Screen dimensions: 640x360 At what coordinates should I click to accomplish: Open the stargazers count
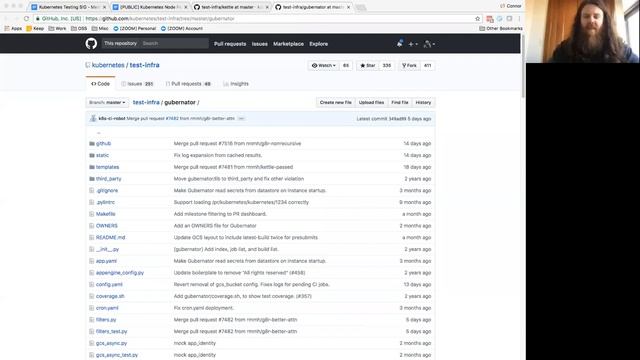(387, 65)
